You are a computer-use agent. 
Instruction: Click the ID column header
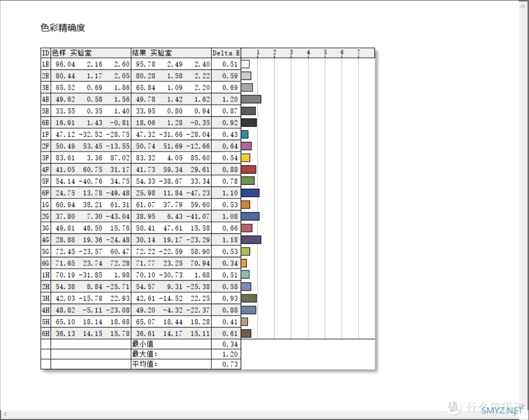click(x=46, y=53)
